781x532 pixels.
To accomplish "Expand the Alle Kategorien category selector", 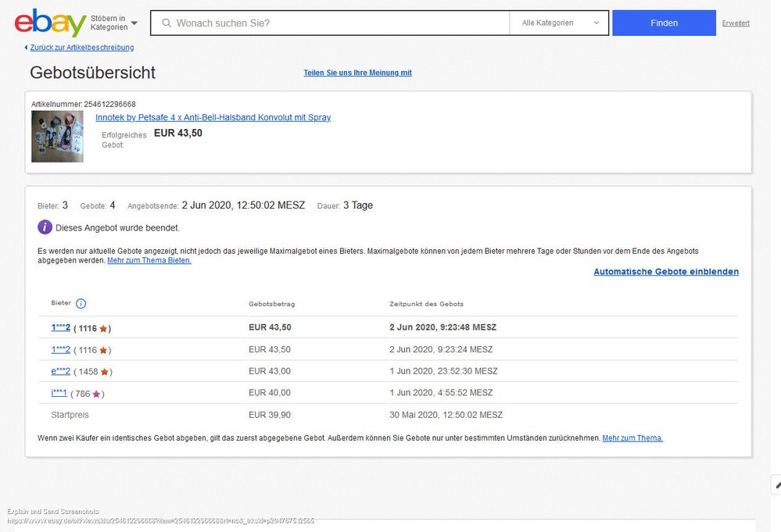I will point(558,23).
